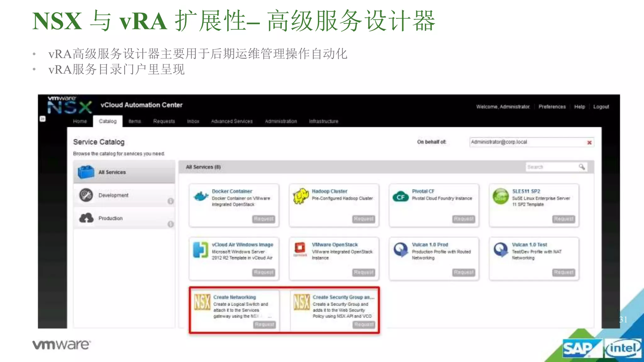Select the Catalog tab
The image size is (644, 362).
point(108,121)
